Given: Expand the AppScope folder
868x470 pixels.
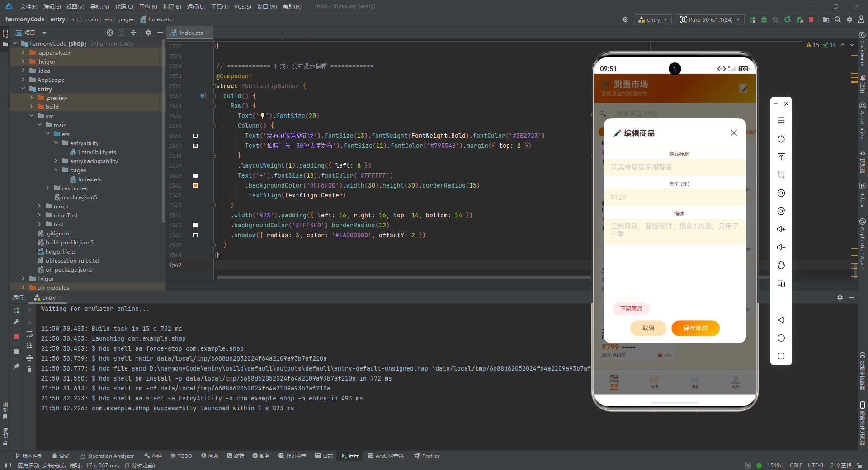Looking at the screenshot, I should (23, 80).
